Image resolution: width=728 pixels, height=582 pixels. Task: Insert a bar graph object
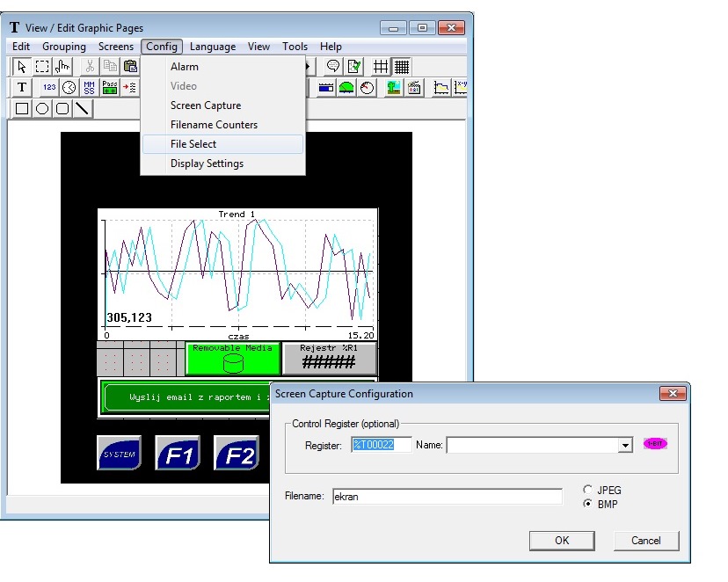point(326,88)
